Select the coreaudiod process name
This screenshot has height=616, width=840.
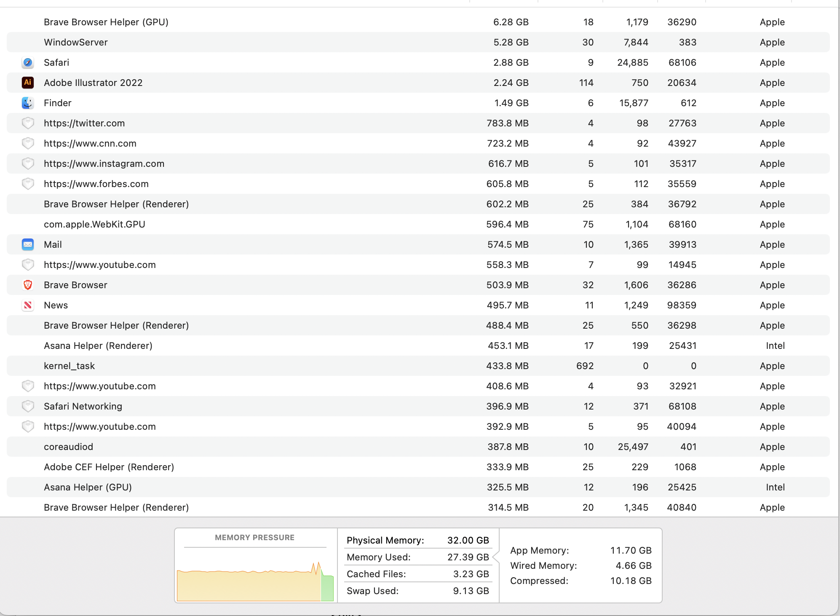(x=68, y=447)
